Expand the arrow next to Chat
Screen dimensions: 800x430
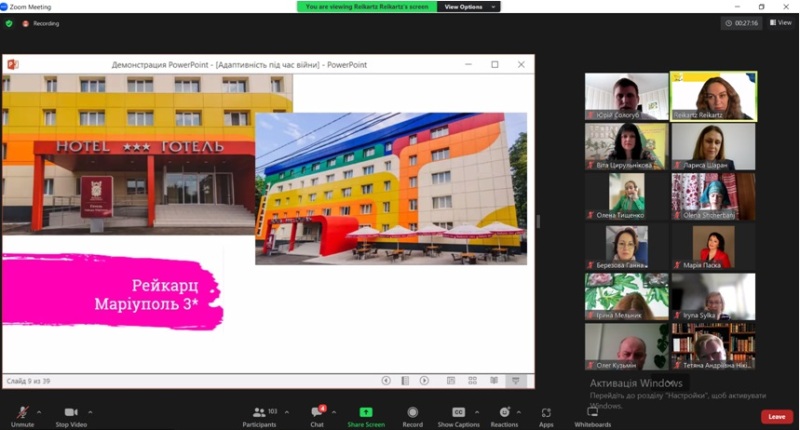coord(334,412)
